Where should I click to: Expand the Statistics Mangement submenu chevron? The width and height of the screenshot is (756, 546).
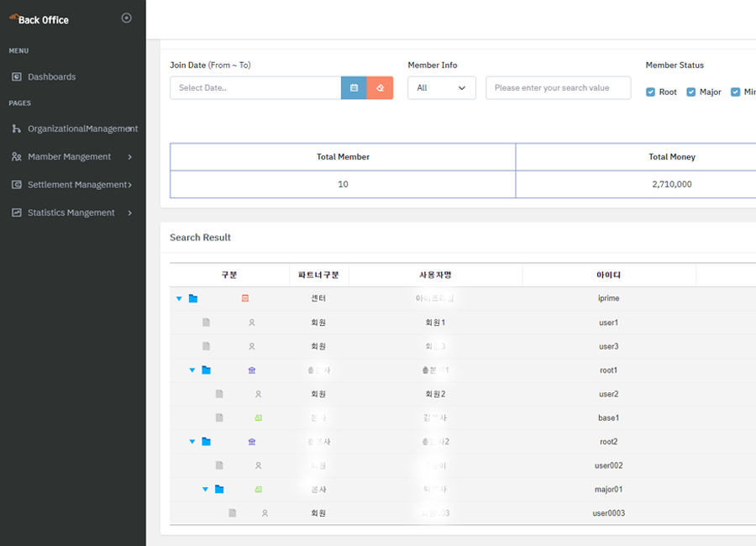pyautogui.click(x=129, y=213)
